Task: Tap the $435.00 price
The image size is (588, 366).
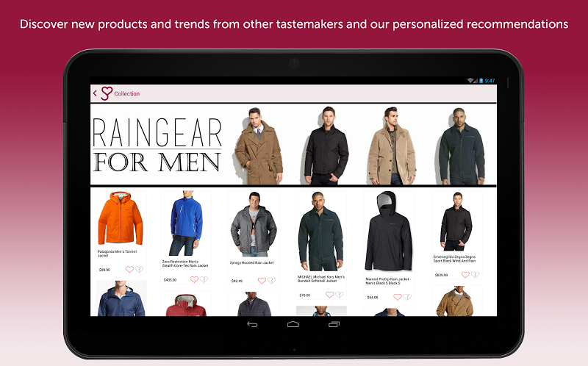Action: (x=171, y=280)
